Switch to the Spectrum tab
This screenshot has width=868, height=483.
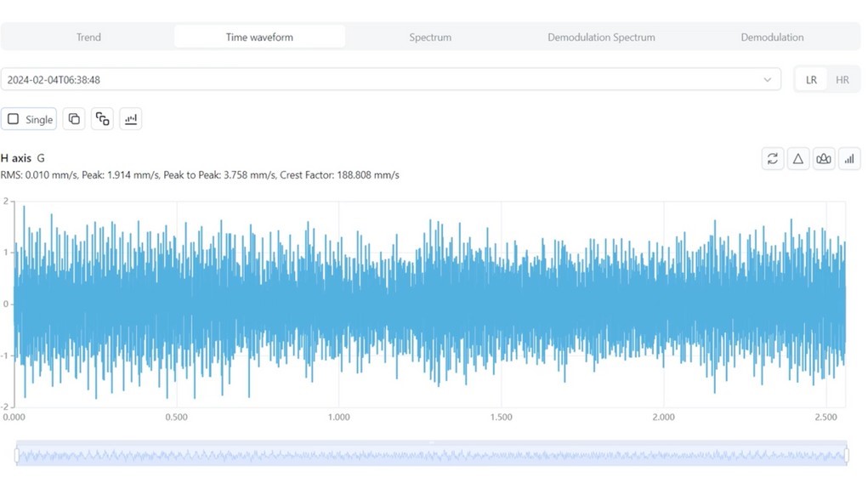(430, 37)
